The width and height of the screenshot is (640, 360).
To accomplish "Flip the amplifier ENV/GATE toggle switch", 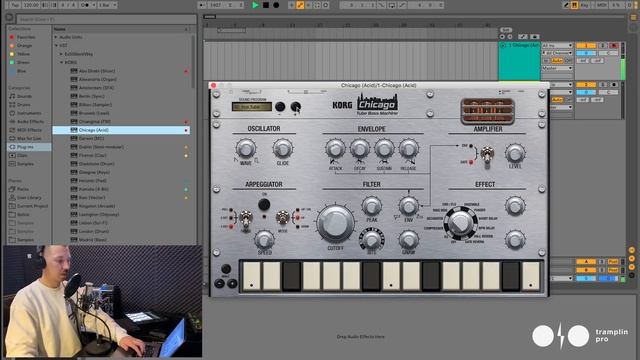I will (487, 156).
